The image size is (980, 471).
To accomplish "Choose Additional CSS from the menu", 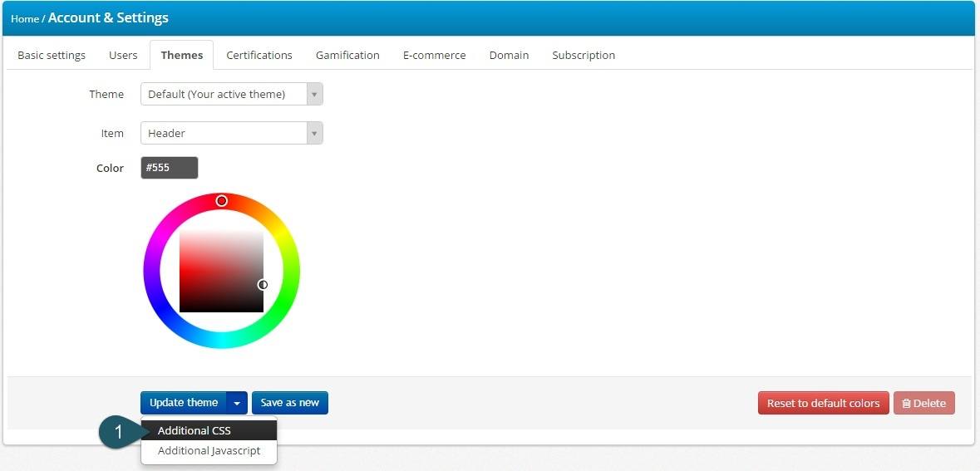I will [x=209, y=430].
